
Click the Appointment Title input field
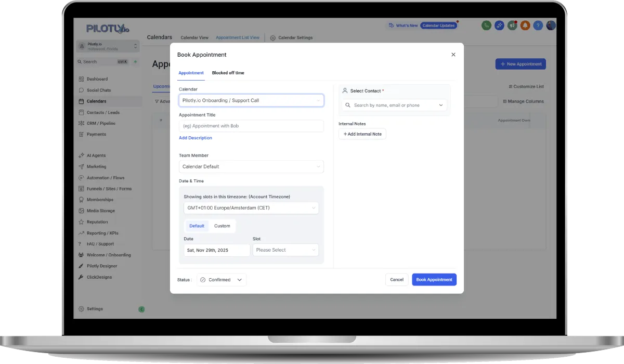coord(251,126)
